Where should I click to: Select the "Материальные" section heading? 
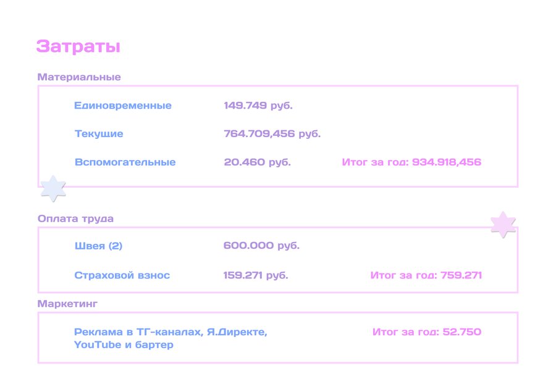coord(79,77)
